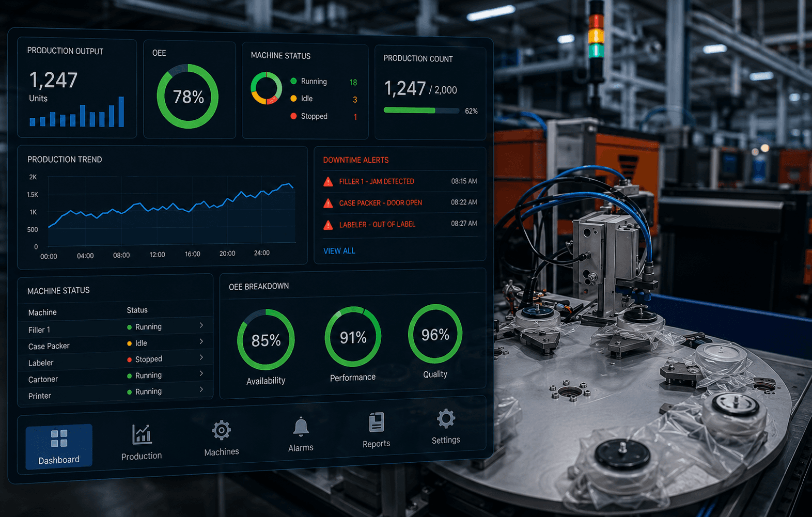Click the 78% OEE gauge ring
Screen dimensions: 812x517
click(188, 97)
